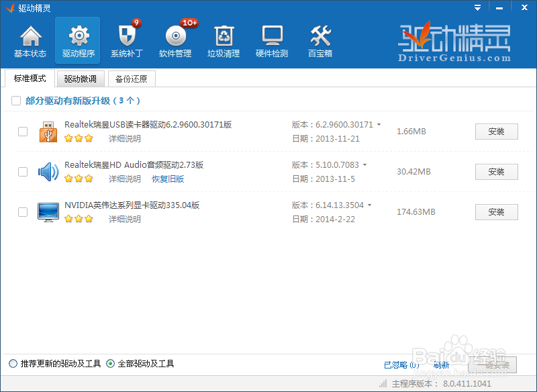
Task: Expand version dropdown for 6.14.13.3504
Action: point(370,205)
